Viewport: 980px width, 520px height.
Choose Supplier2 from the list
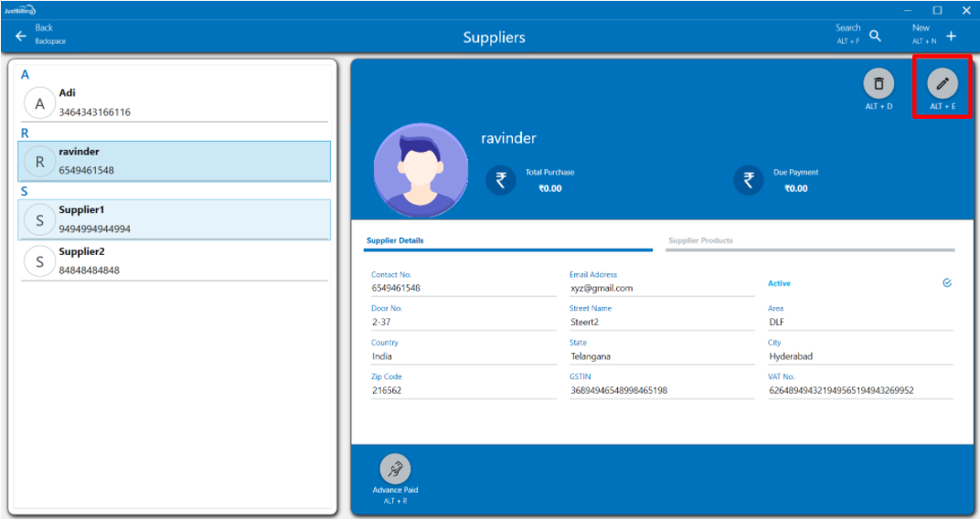(x=174, y=261)
